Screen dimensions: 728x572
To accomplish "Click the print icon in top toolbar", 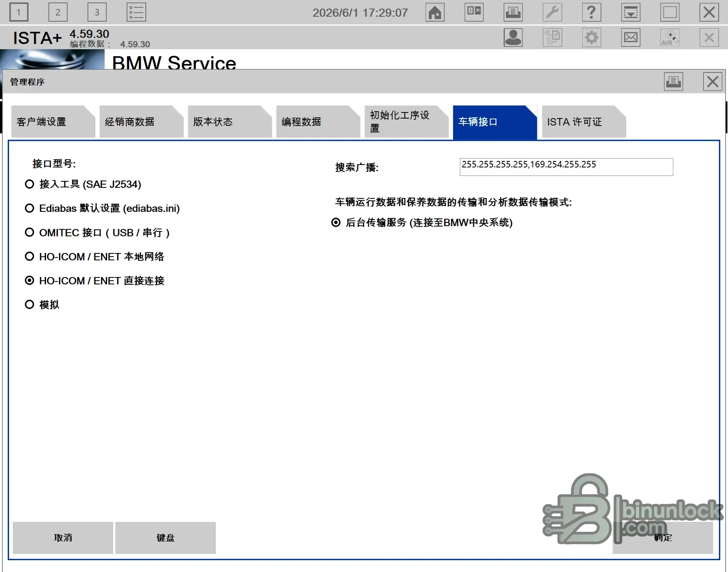I will pos(513,12).
